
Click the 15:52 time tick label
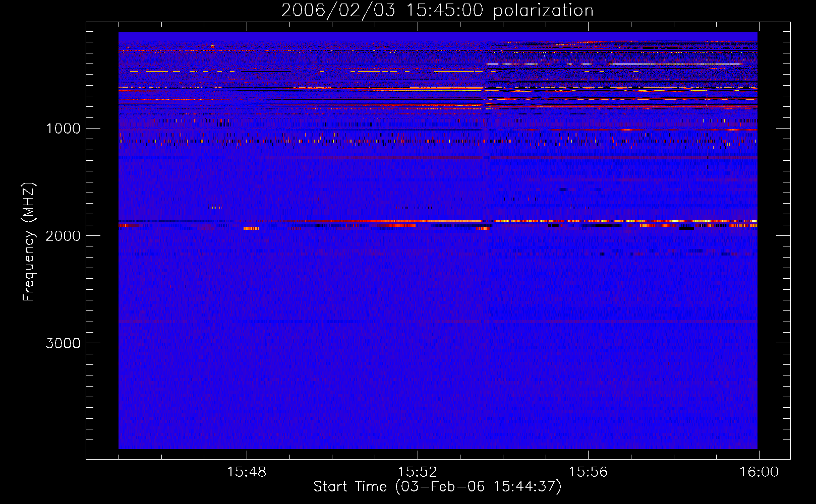417,472
